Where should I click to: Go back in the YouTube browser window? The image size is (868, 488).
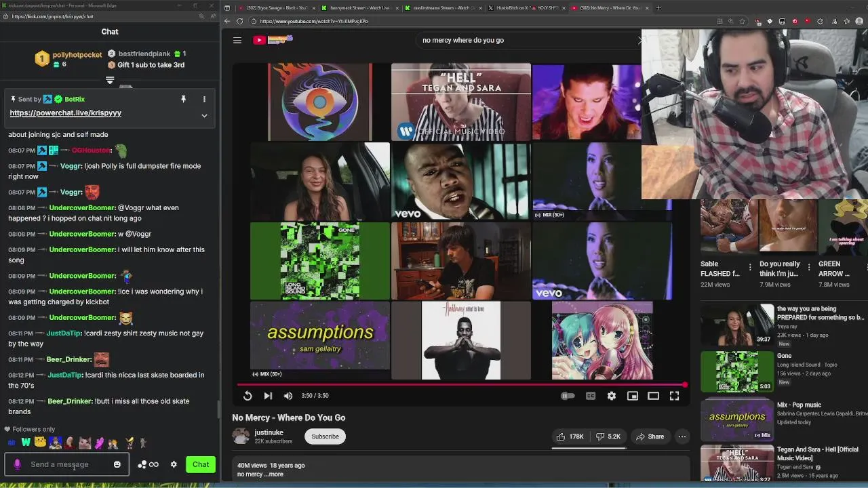(228, 21)
